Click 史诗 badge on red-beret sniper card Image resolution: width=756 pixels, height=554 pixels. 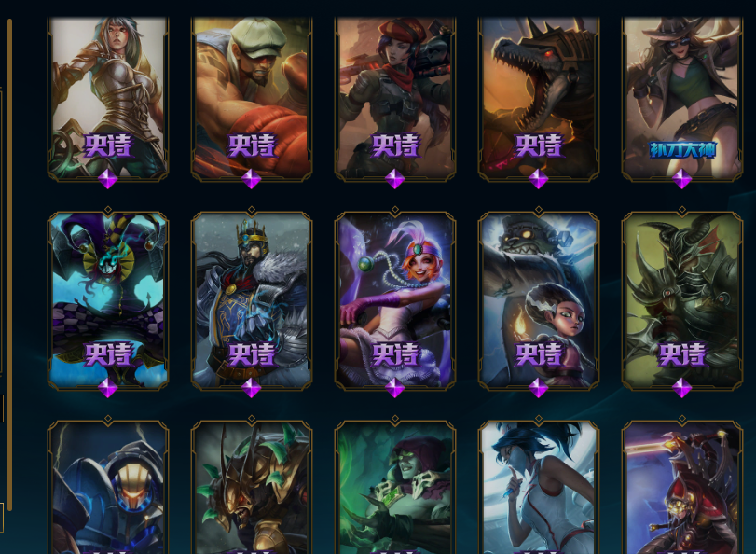coord(395,145)
